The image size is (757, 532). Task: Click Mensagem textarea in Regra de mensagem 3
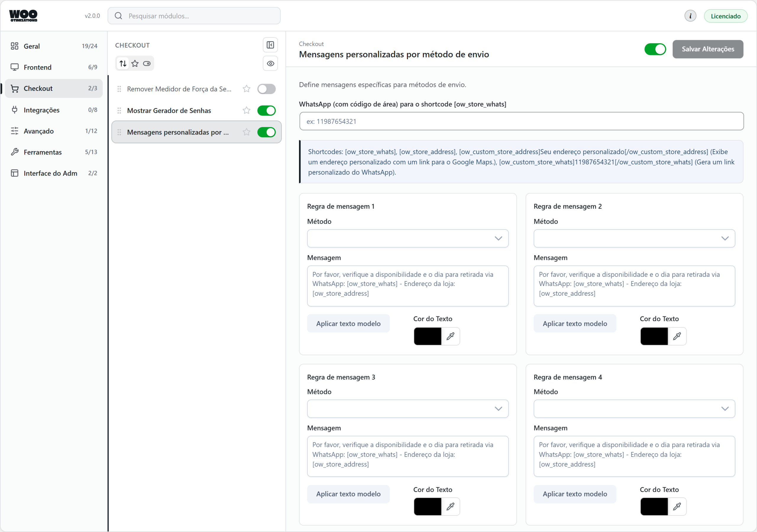[408, 456]
